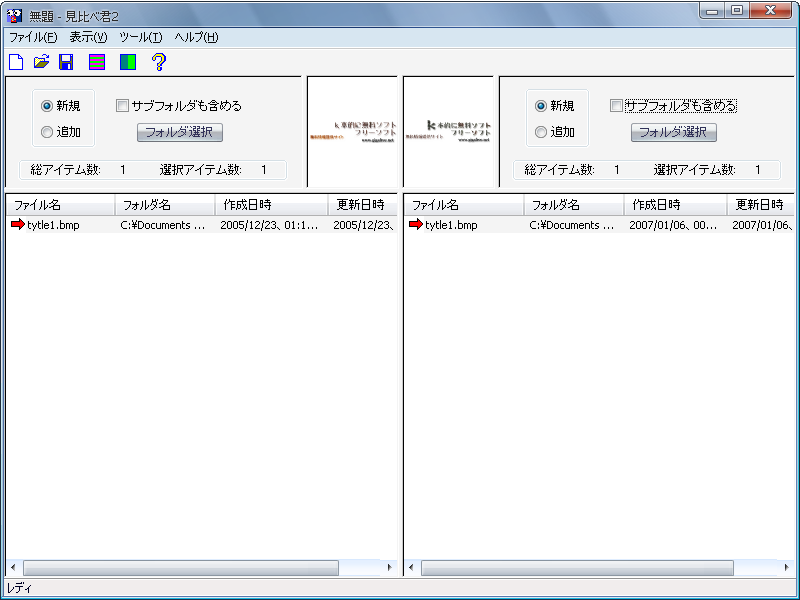Open the 表示(V) menu
Image resolution: width=800 pixels, height=600 pixels.
tap(88, 37)
